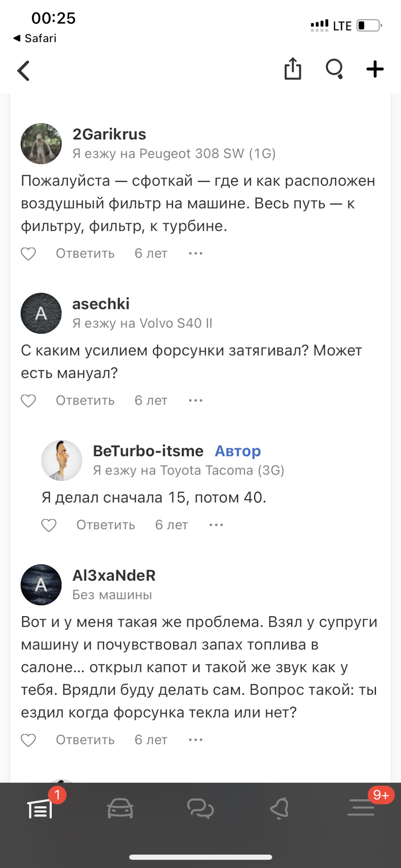The width and height of the screenshot is (401, 868).
Task: Open more options on Al3xaNdeR's comment
Action: 196,740
